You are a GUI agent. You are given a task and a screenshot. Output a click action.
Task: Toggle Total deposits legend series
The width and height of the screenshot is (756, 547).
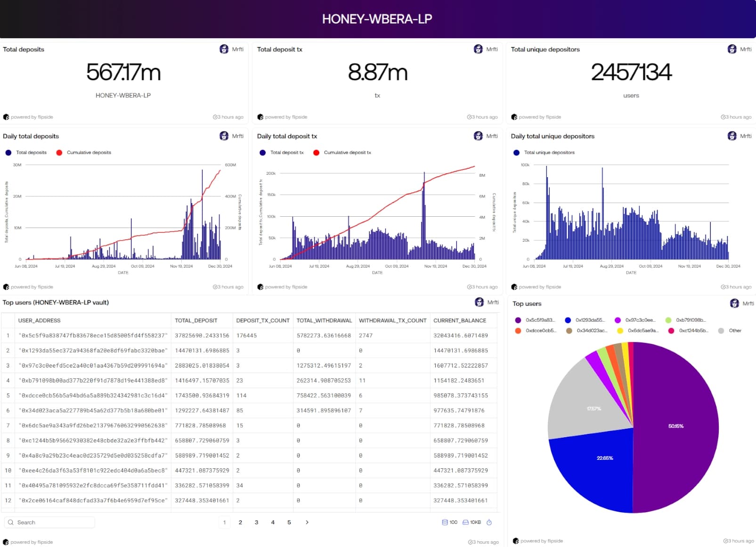click(x=26, y=153)
